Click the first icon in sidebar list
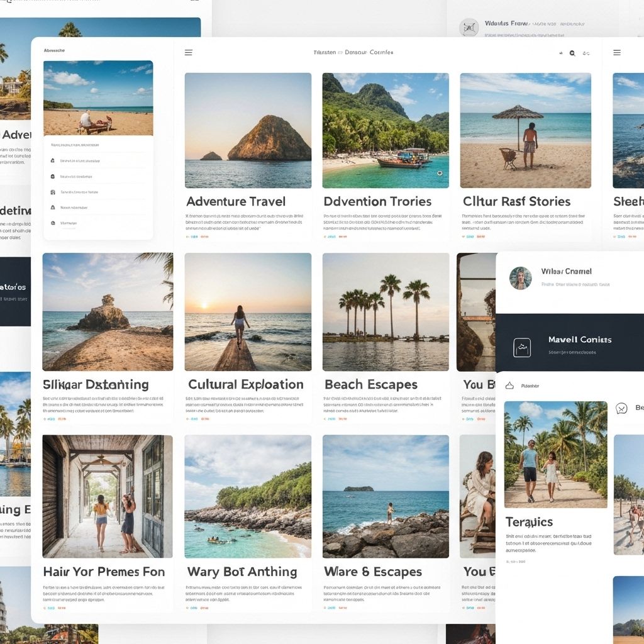The width and height of the screenshot is (644, 644). tap(52, 161)
